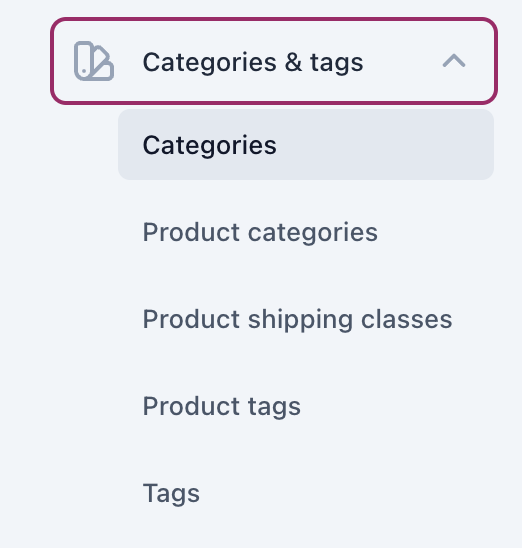Screen dimensions: 522x548
Task: Select the Categories & tags menu header
Action: 274,61
